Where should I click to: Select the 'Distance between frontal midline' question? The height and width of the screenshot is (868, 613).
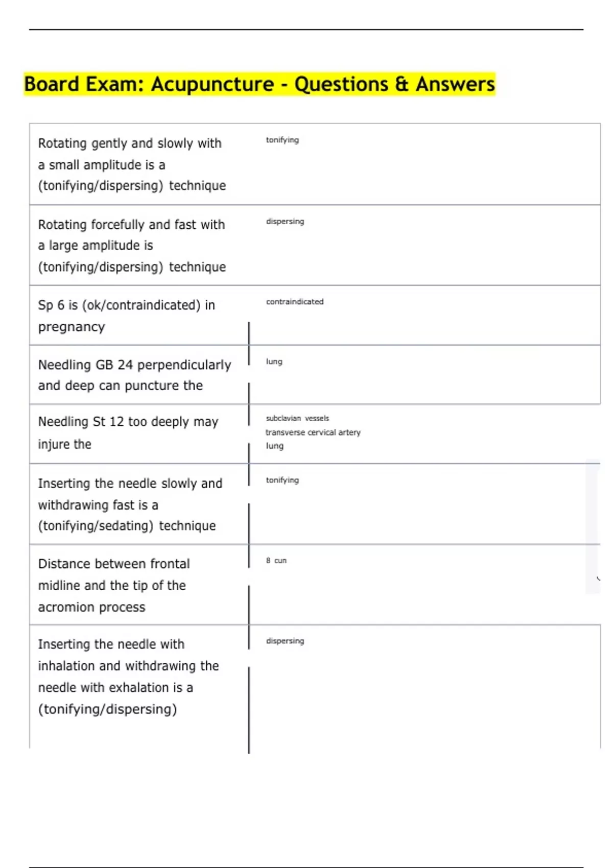coord(113,585)
